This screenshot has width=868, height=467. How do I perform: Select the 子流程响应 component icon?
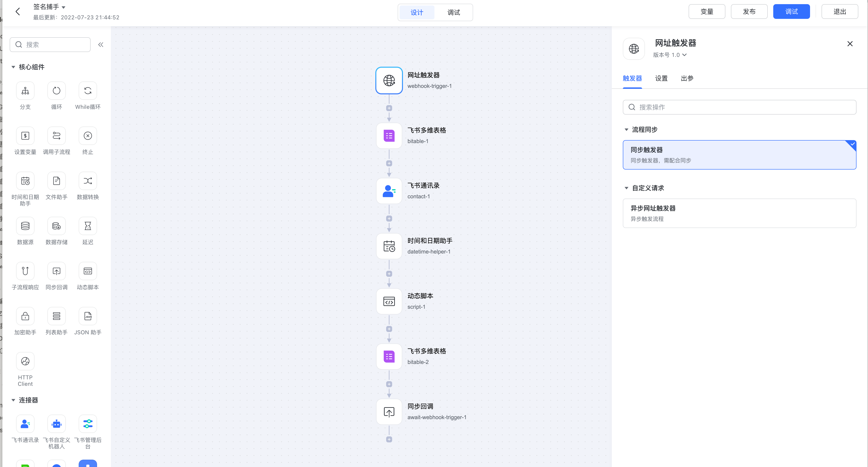click(x=25, y=271)
